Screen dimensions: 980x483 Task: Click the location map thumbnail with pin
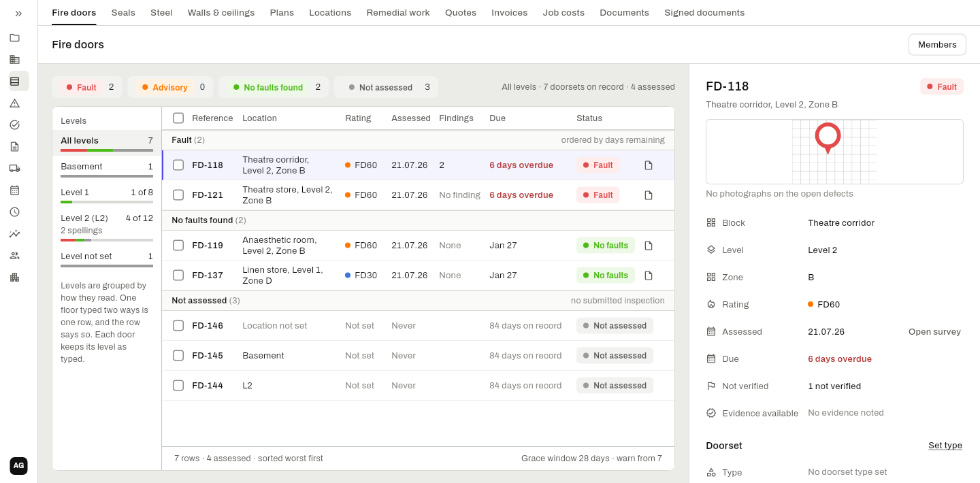(834, 152)
